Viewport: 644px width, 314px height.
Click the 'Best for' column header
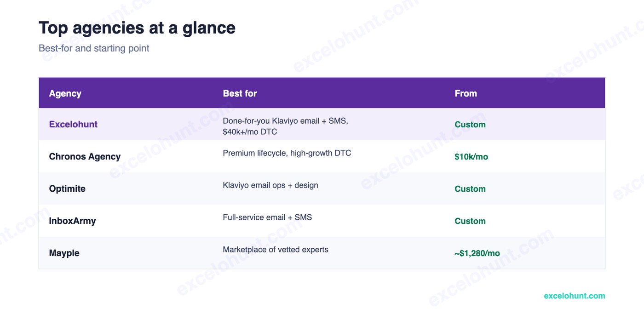[x=240, y=93]
